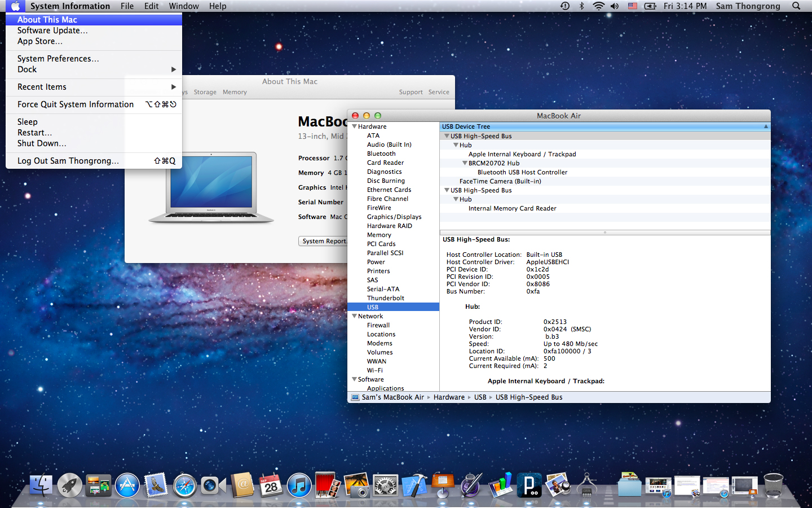Open Keynote podium icon in Dock
Viewport: 812px width, 508px height.
[443, 485]
